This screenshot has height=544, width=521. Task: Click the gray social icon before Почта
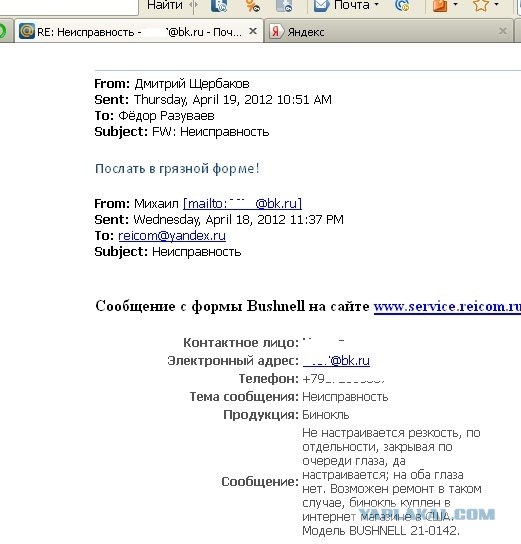pyautogui.click(x=284, y=5)
